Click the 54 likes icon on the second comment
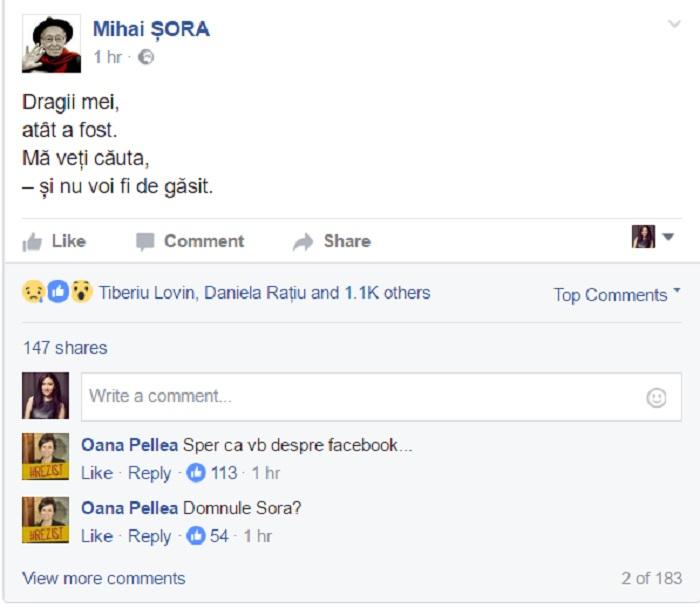This screenshot has height=609, width=700. [x=196, y=535]
